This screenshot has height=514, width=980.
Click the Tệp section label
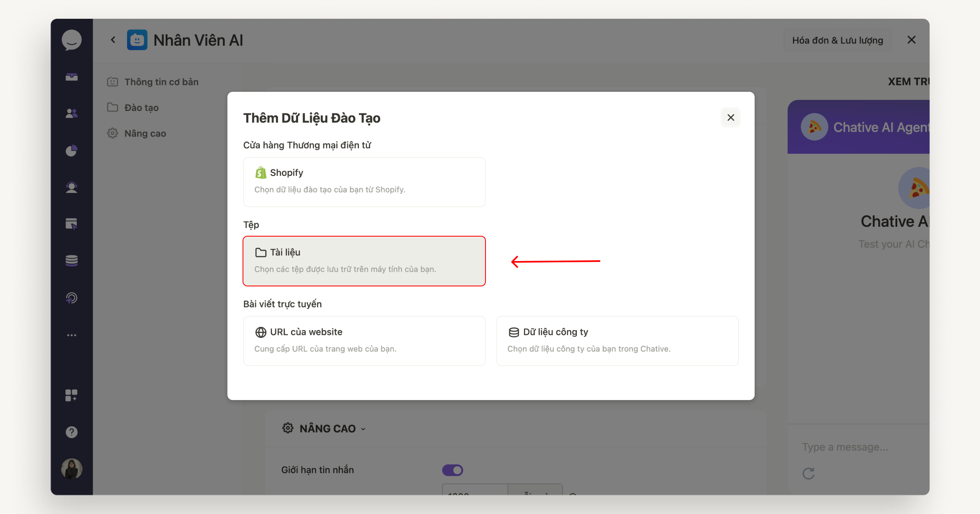click(251, 225)
